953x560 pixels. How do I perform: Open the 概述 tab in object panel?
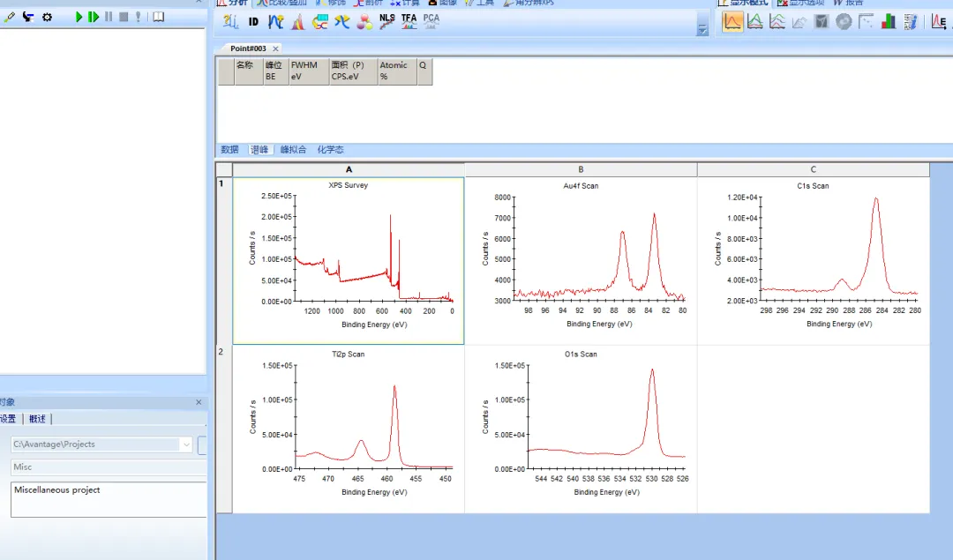pos(37,419)
